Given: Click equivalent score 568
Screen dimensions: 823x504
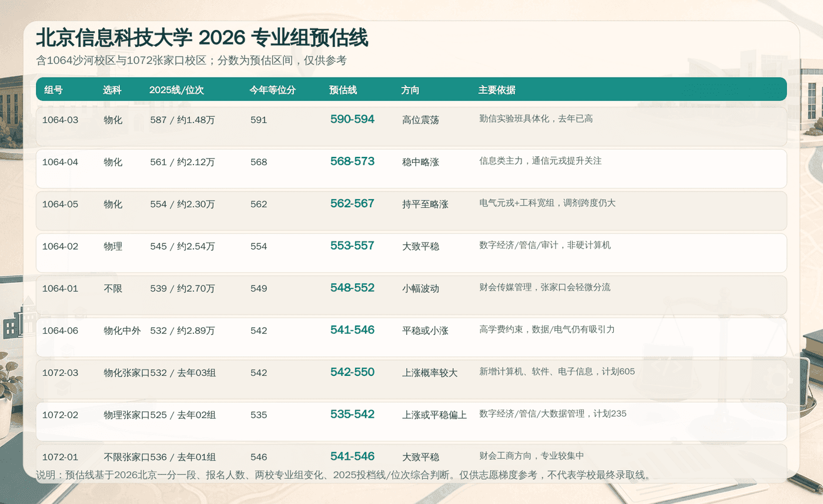Looking at the screenshot, I should coord(259,162).
